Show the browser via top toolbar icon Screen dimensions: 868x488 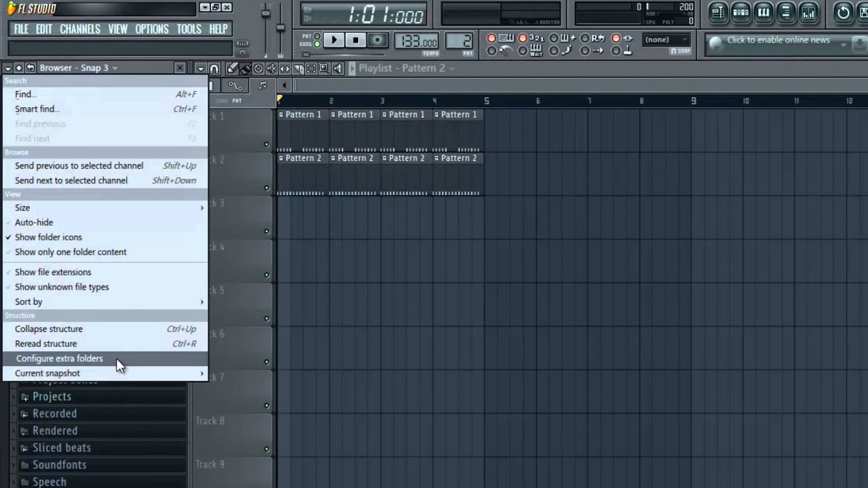coord(786,12)
